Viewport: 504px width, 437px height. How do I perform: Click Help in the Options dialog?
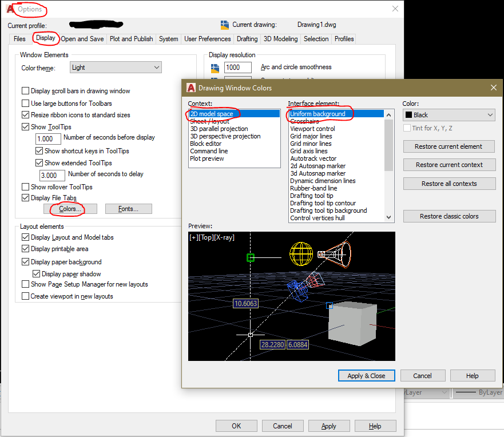point(375,426)
